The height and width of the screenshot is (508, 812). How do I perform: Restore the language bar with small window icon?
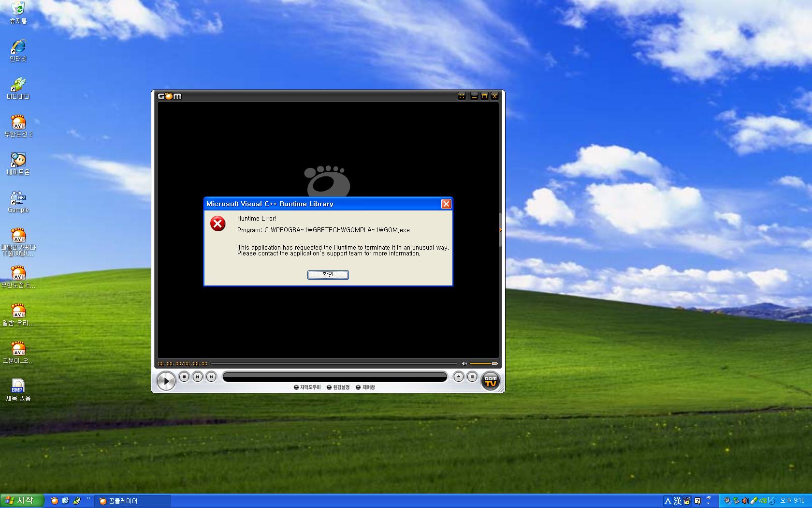pos(709,497)
